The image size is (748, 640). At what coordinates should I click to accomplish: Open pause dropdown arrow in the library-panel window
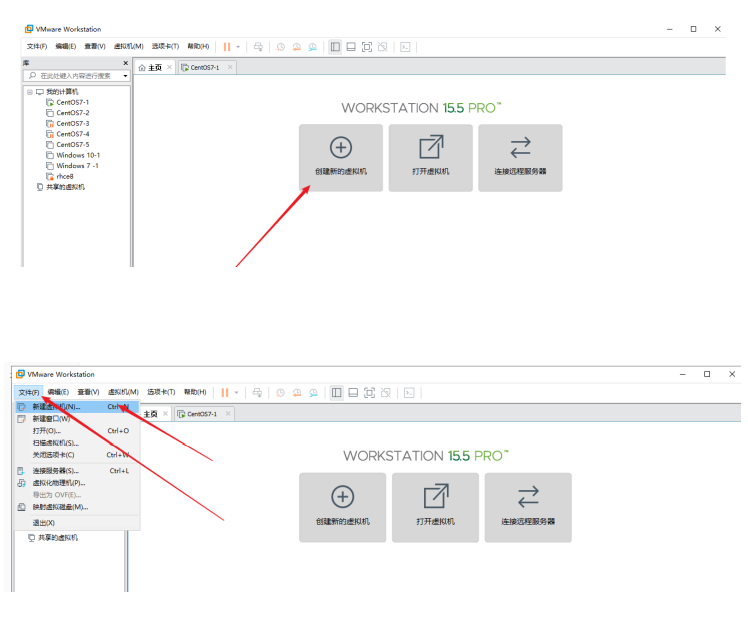238,47
